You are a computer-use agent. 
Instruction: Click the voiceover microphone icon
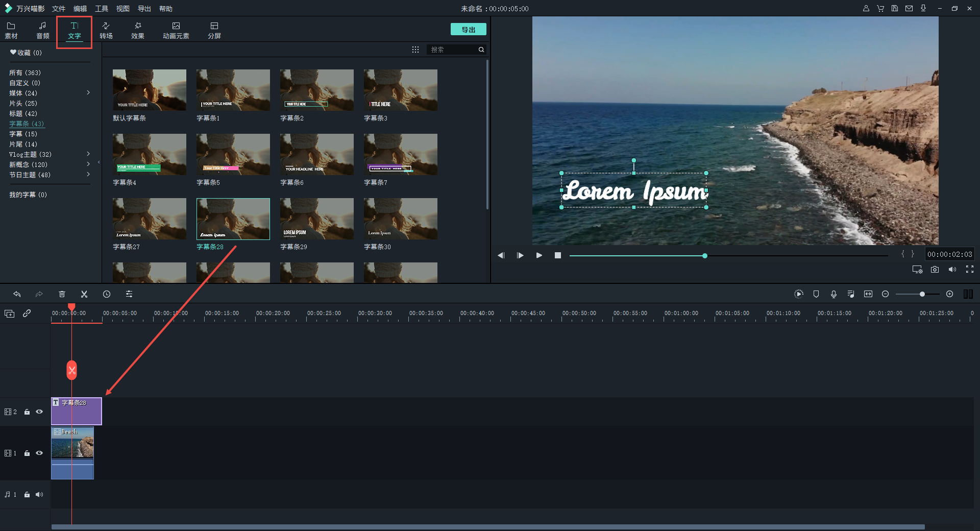click(834, 294)
